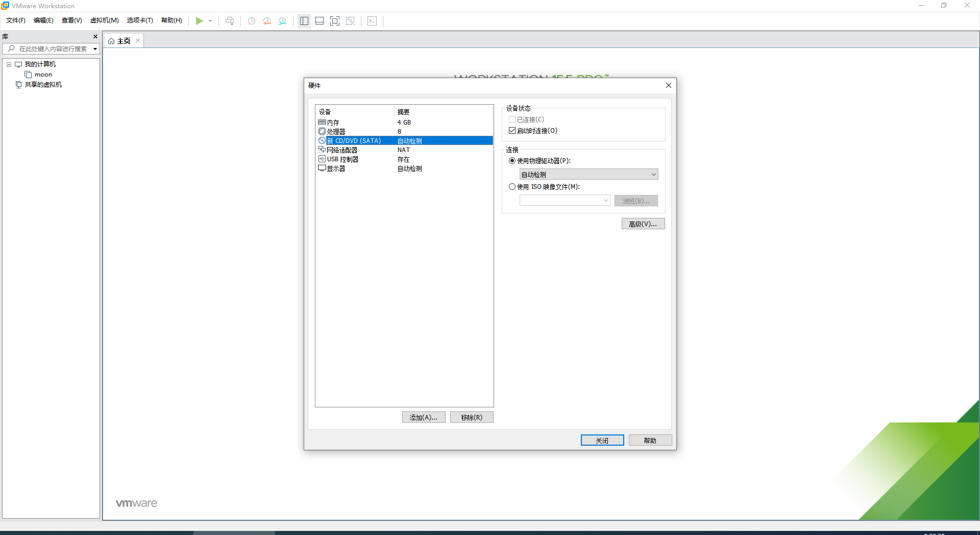
Task: Click the take snapshot toolbar icon
Action: [x=252, y=21]
